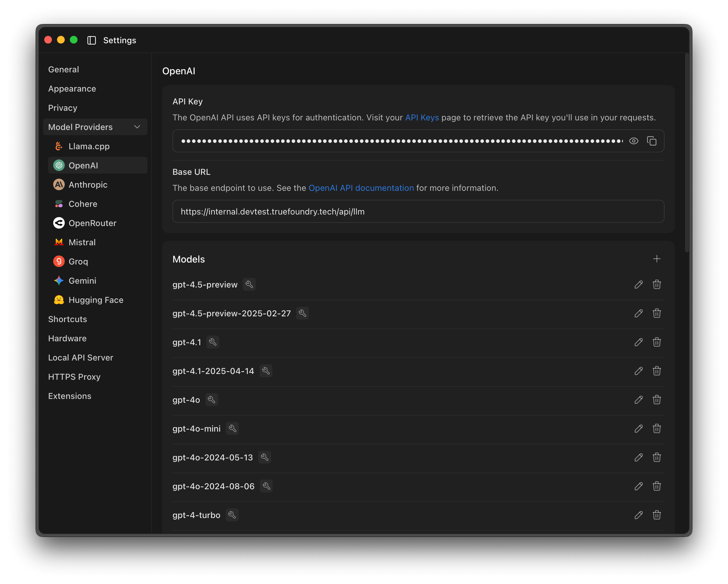The image size is (728, 584).
Task: Delete gpt-4o-2024-05-13 model
Action: pyautogui.click(x=657, y=457)
